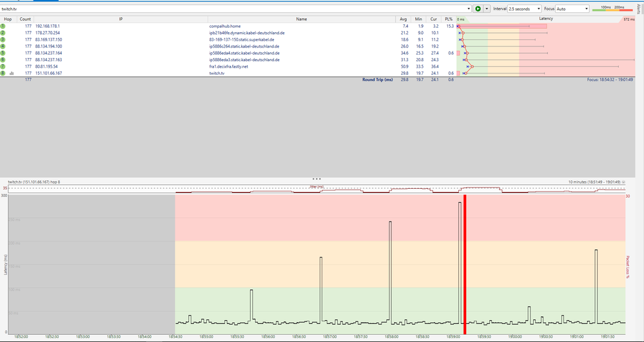Viewport: 644px width, 342px height.
Task: Click the Round Trip (ms) summary label
Action: [377, 80]
